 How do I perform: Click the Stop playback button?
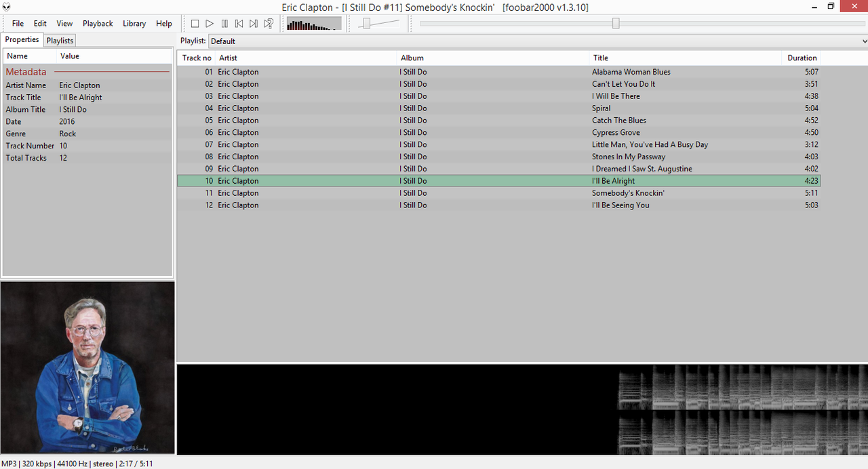195,24
